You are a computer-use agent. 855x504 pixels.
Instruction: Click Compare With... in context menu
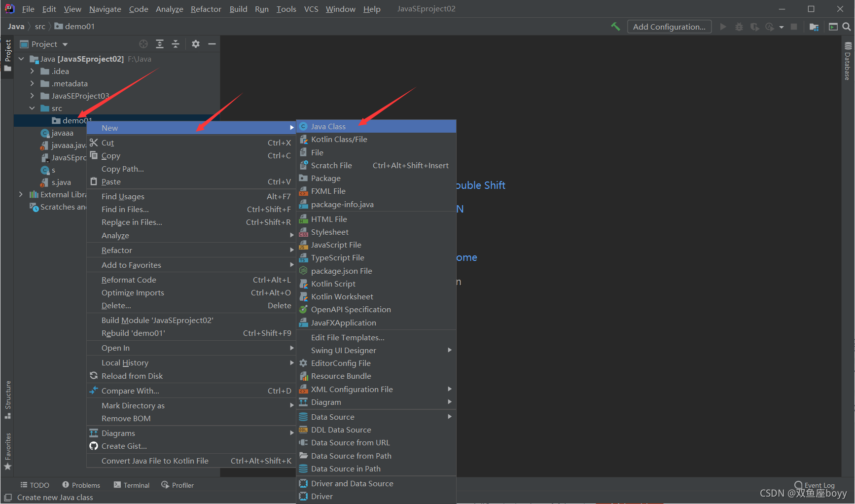pos(191,391)
